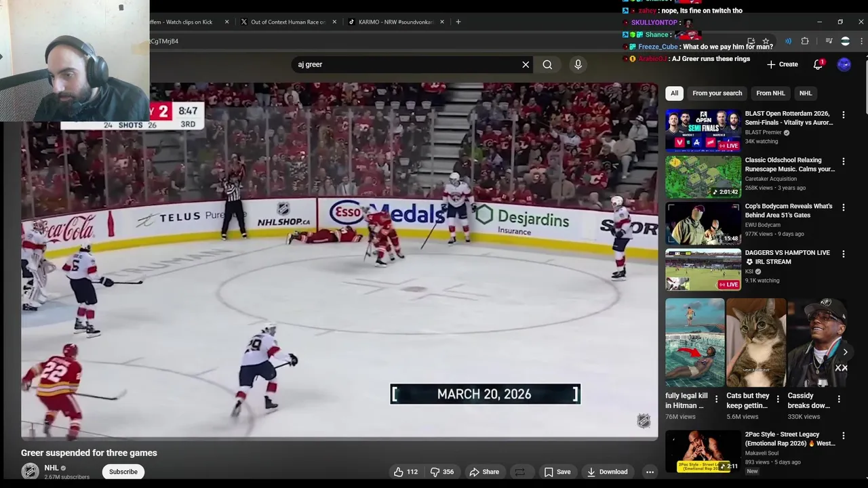Click the Create button
868x488 pixels.
click(783, 64)
